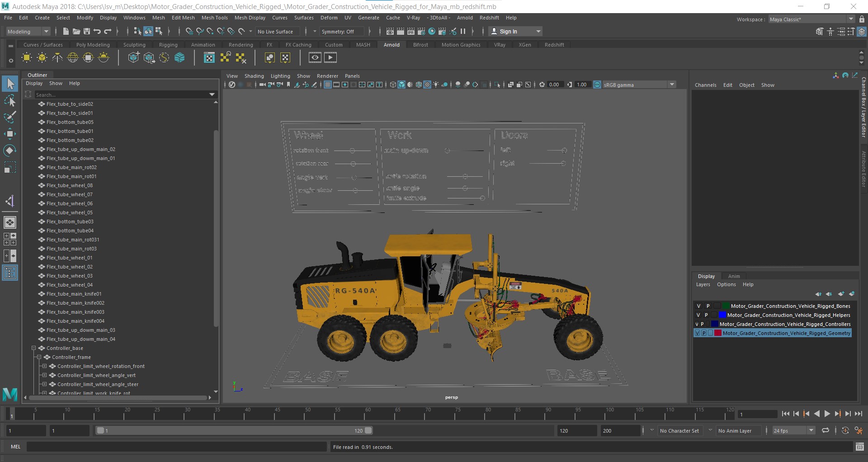The height and width of the screenshot is (462, 868).
Task: Activate the Rotate tool
Action: [10, 151]
